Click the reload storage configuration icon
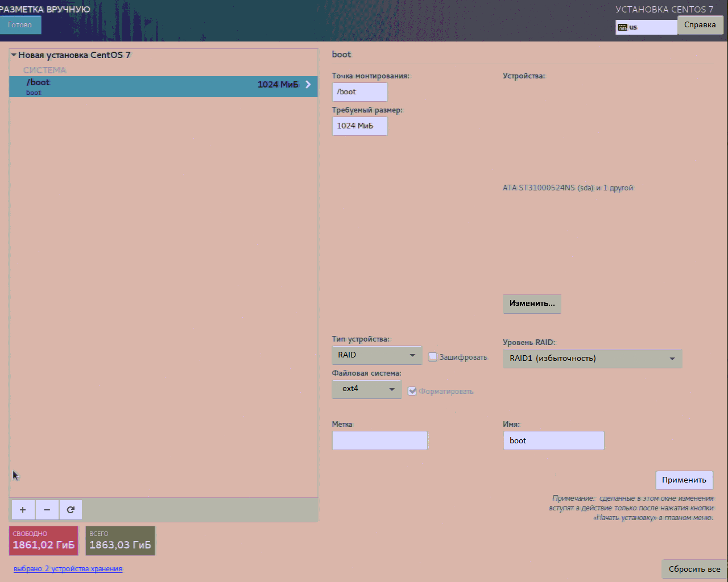Screen dimensions: 728x582 click(71, 510)
